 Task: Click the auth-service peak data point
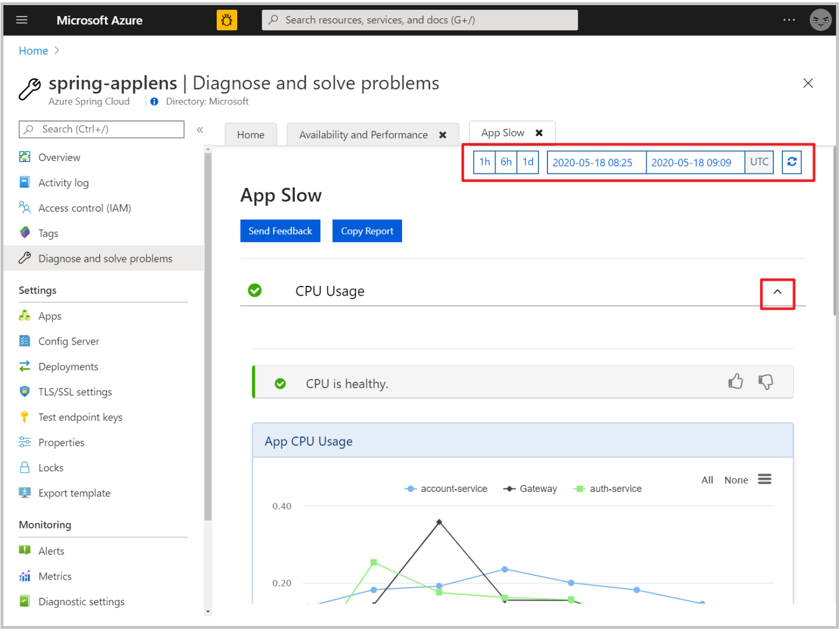374,563
